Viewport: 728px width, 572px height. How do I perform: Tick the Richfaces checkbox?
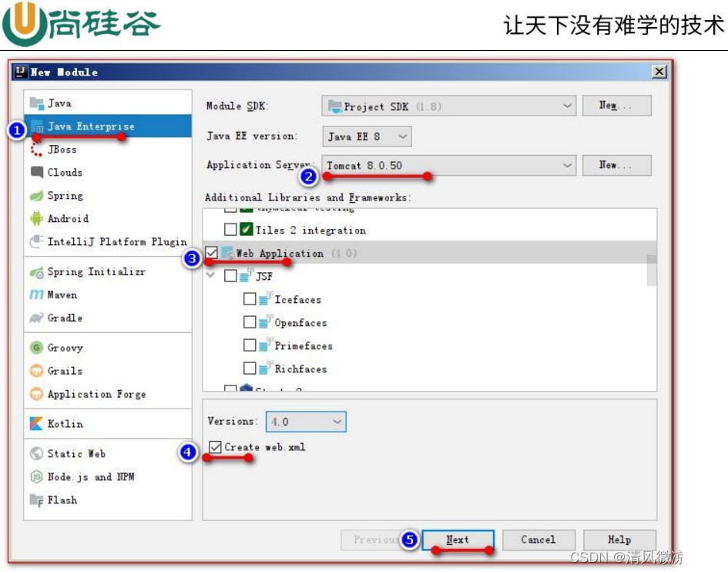point(250,368)
